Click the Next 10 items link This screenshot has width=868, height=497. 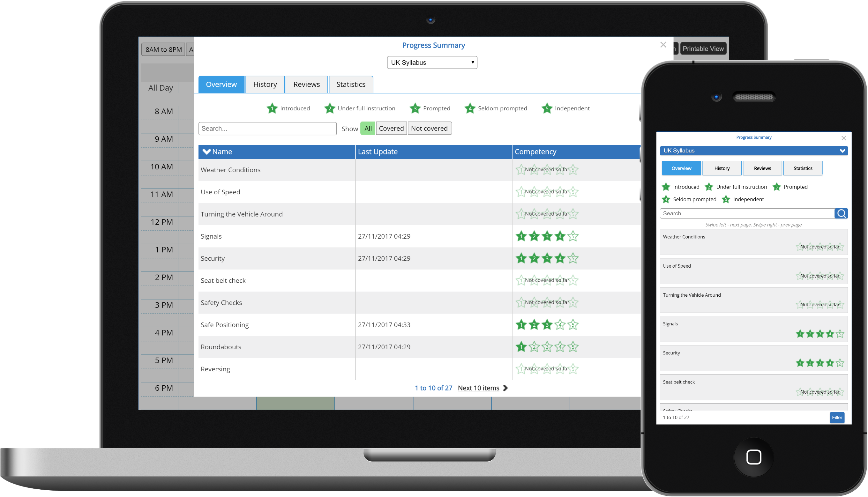click(478, 388)
